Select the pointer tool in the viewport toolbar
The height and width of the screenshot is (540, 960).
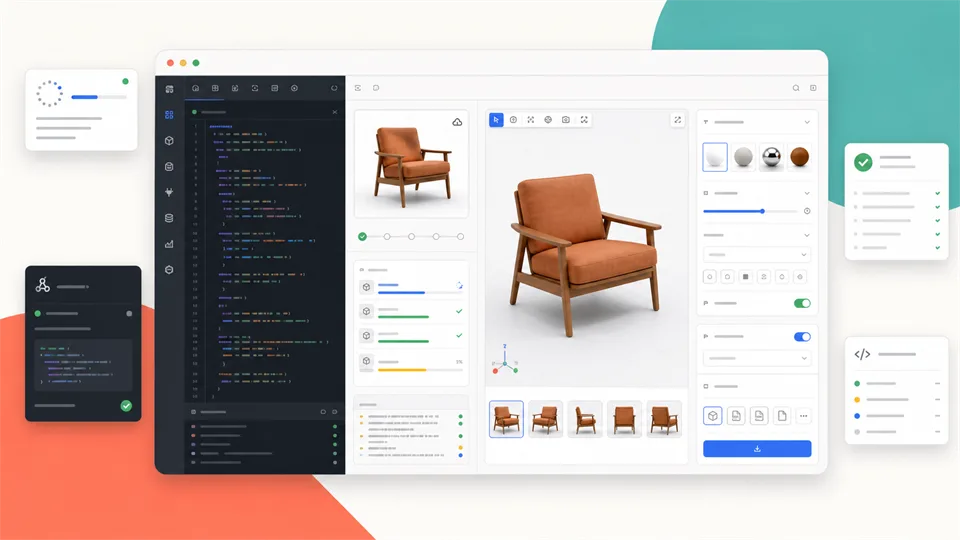[x=496, y=120]
